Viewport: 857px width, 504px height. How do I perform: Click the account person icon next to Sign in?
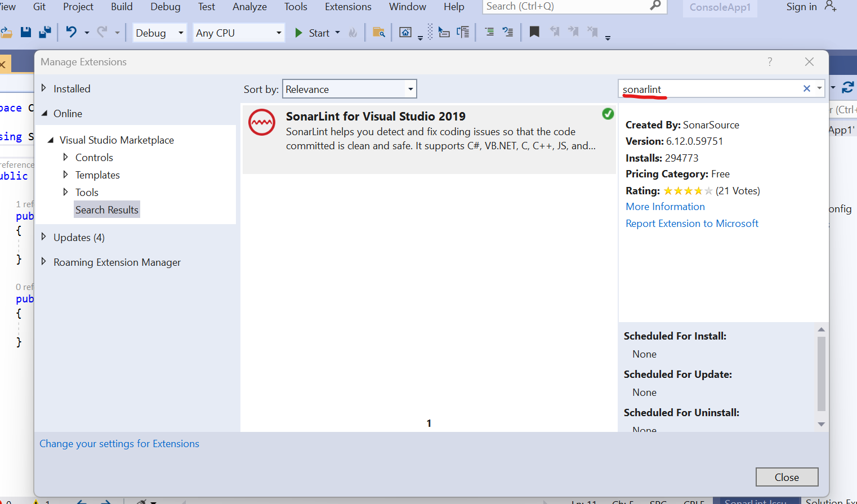(x=831, y=6)
